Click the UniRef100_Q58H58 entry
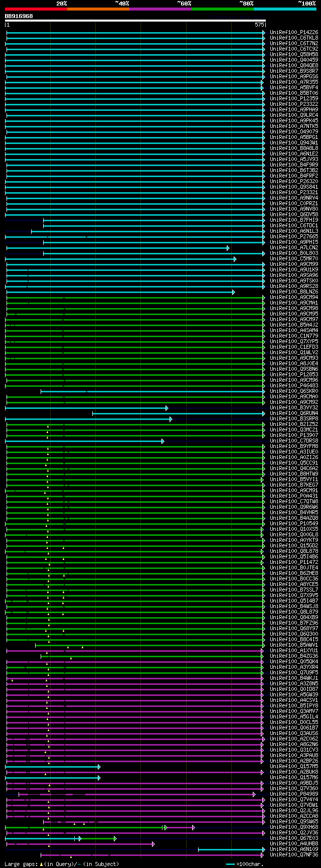This screenshot has width=321, height=868. [x=294, y=55]
